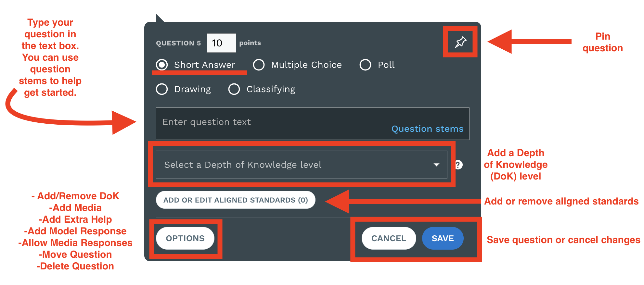Click the dropdown arrow in DoK selector
The width and height of the screenshot is (644, 285).
[436, 165]
